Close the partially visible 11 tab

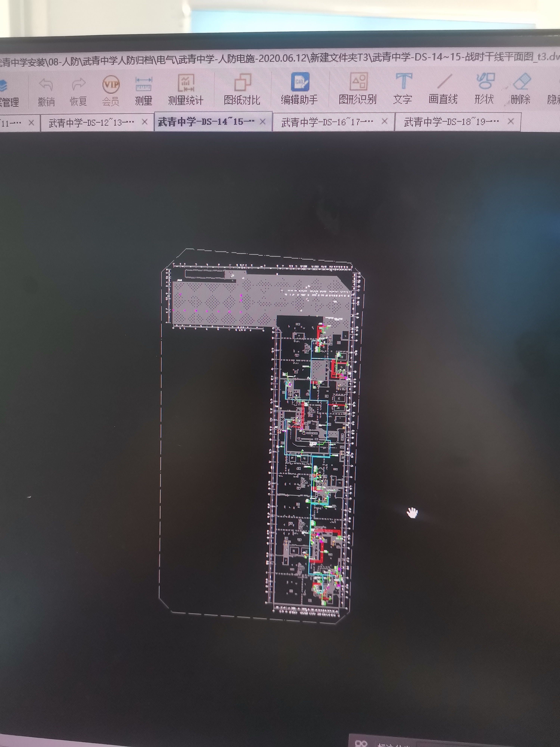pyautogui.click(x=31, y=123)
